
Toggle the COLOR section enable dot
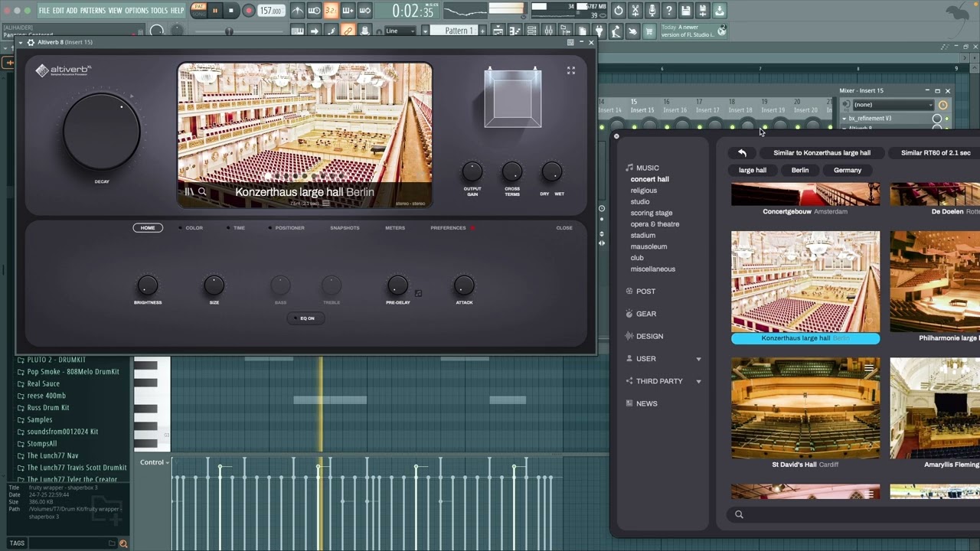[180, 228]
